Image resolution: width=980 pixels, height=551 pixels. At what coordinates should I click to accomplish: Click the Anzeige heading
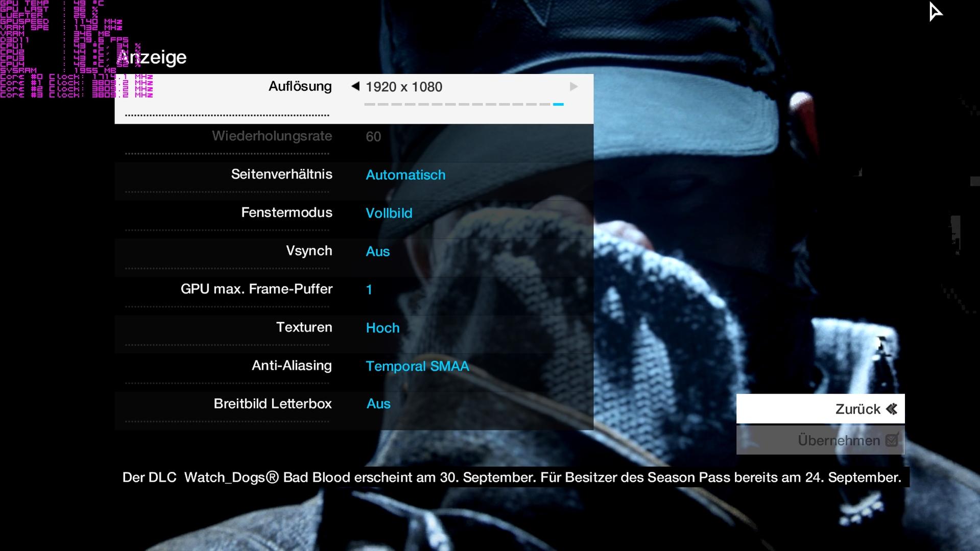(152, 57)
